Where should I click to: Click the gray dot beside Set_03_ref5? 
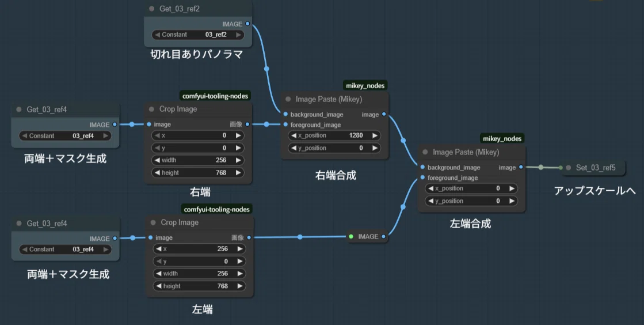[569, 168]
